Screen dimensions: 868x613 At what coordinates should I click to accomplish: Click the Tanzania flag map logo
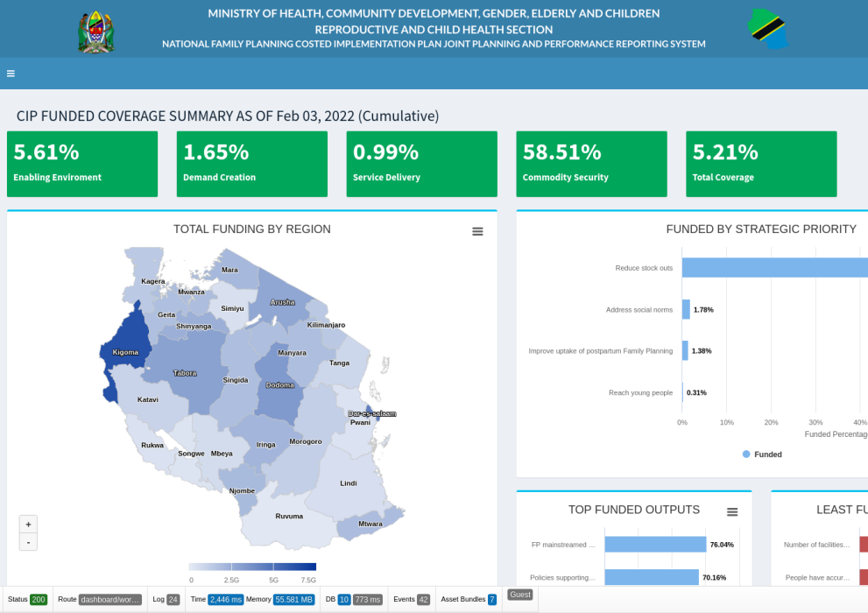pyautogui.click(x=768, y=30)
